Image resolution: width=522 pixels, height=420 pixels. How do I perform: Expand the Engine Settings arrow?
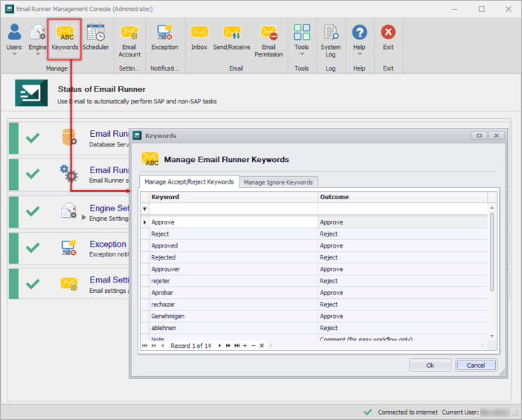[x=84, y=218]
